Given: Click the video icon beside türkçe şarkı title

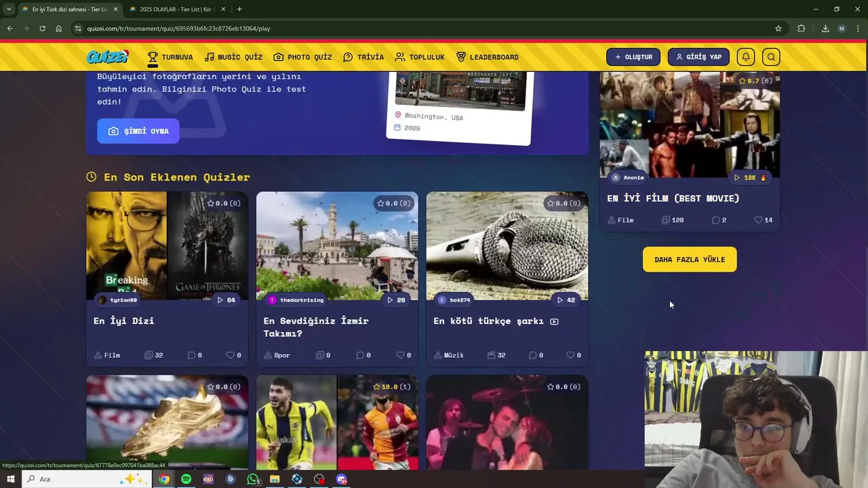Looking at the screenshot, I should click(x=554, y=321).
